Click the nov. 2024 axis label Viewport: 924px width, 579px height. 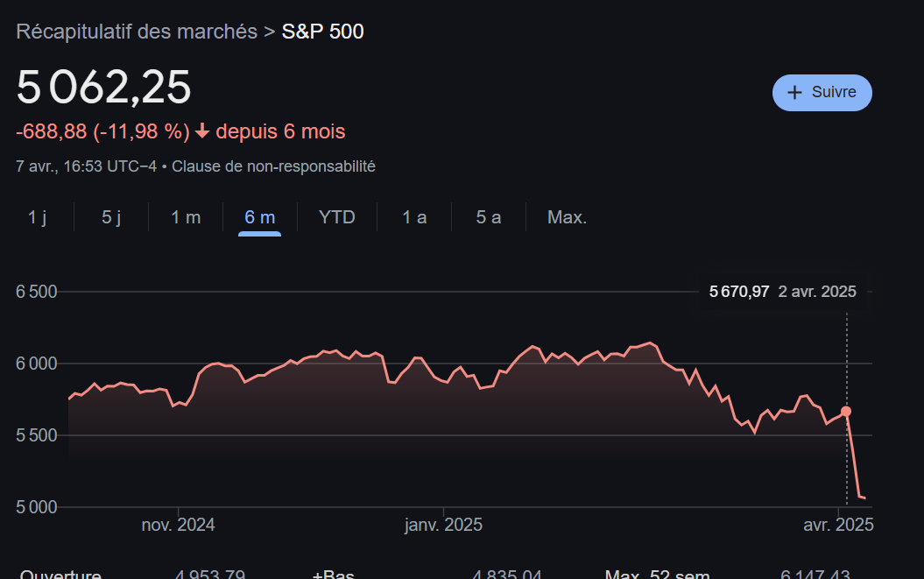pos(178,525)
